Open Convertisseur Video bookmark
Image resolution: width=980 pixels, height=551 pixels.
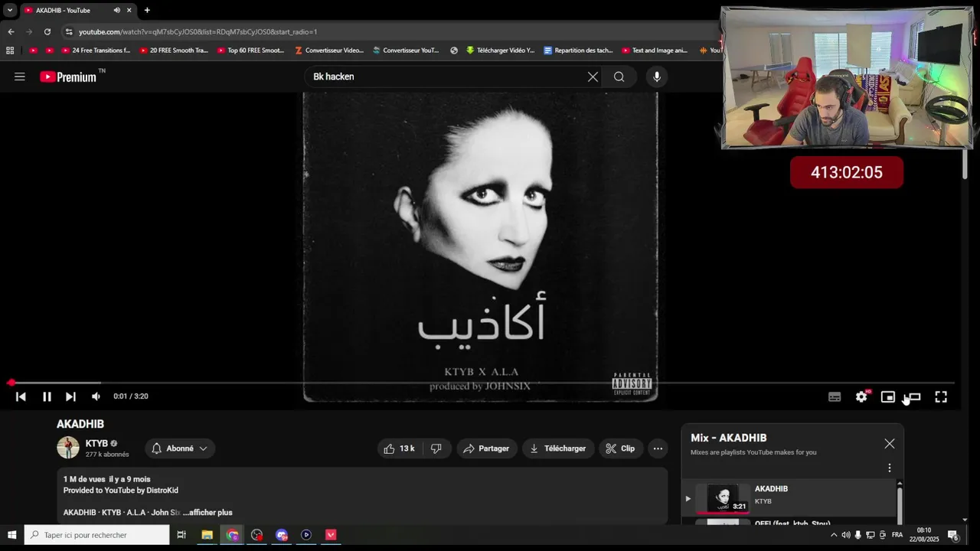(329, 51)
